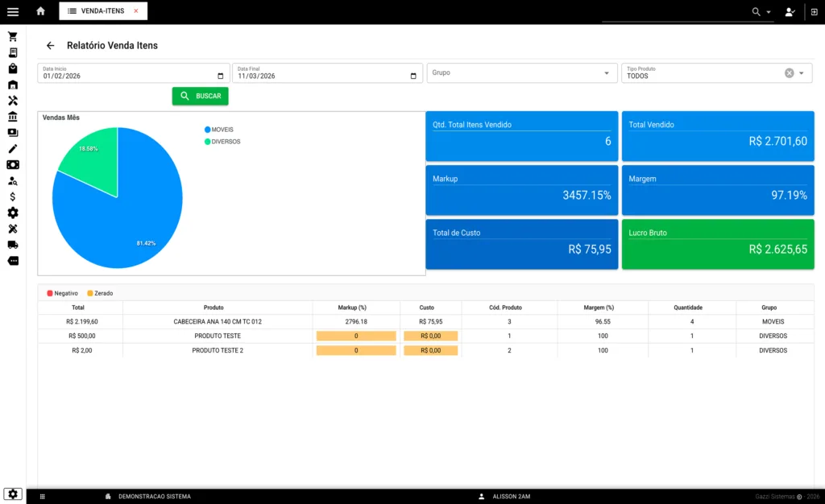Toggle MOVEIS series in chart legend
The width and height of the screenshot is (825, 504).
222,130
